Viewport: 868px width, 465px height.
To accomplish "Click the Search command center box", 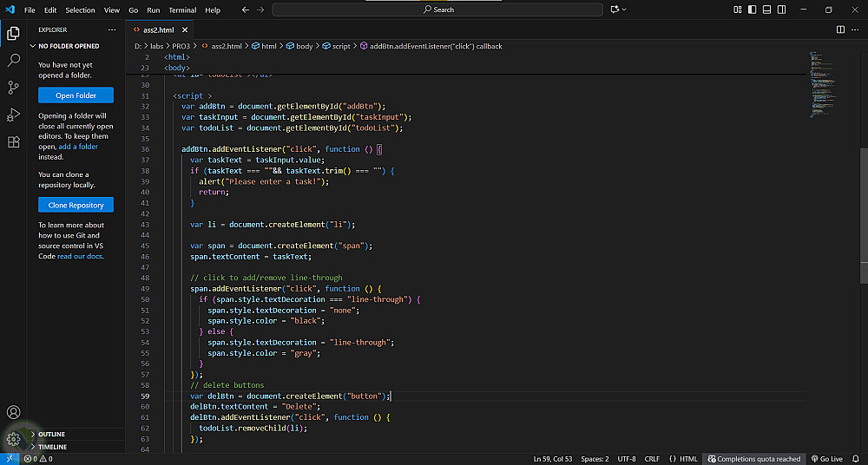I will 437,10.
